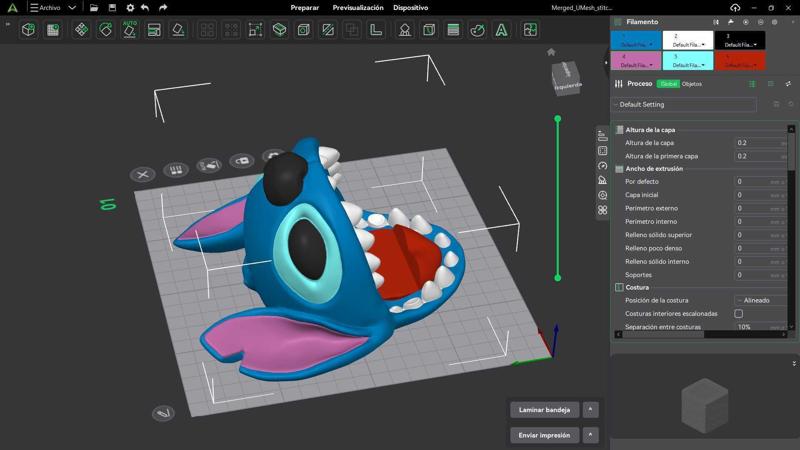Click the save file icon
This screenshot has width=800, height=450.
click(111, 8)
